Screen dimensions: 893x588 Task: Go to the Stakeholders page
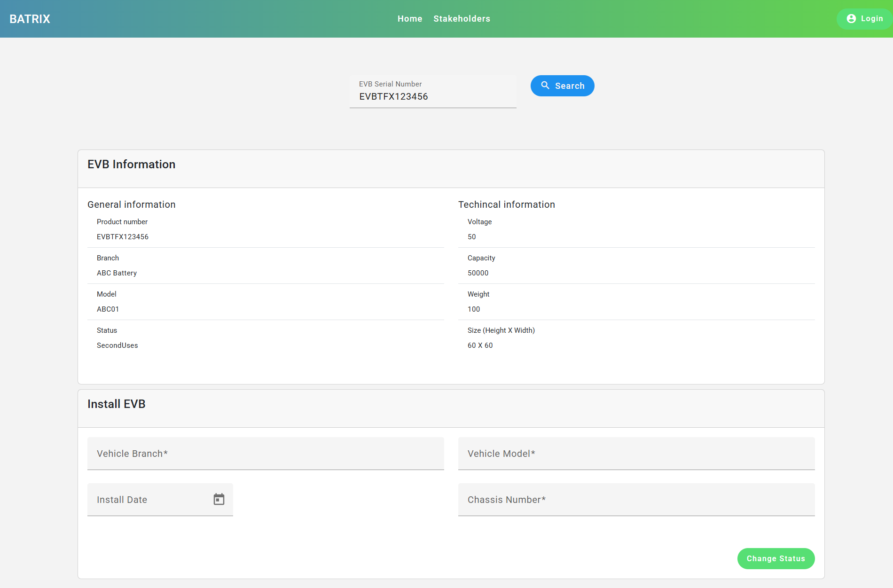click(x=462, y=19)
